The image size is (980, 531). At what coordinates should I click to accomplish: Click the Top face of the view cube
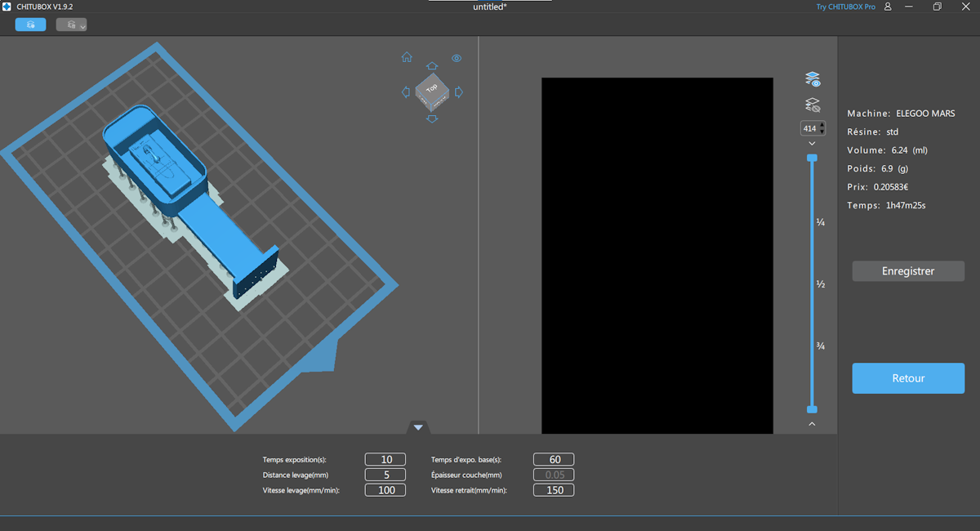tap(431, 87)
